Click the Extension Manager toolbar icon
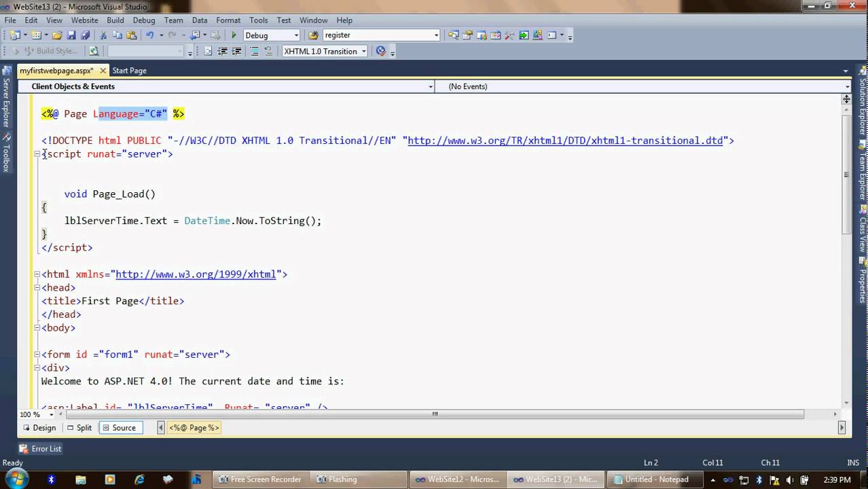Viewport: 868px width, 489px height. (538, 35)
